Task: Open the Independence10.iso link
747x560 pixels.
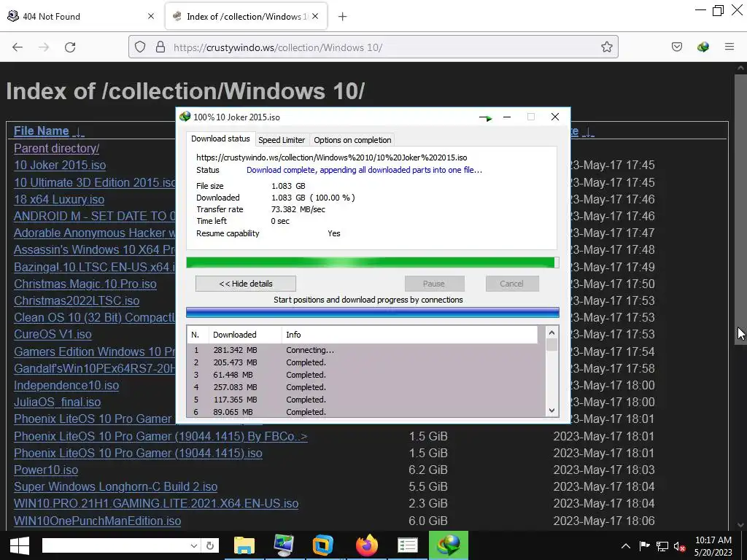Action: coord(66,385)
